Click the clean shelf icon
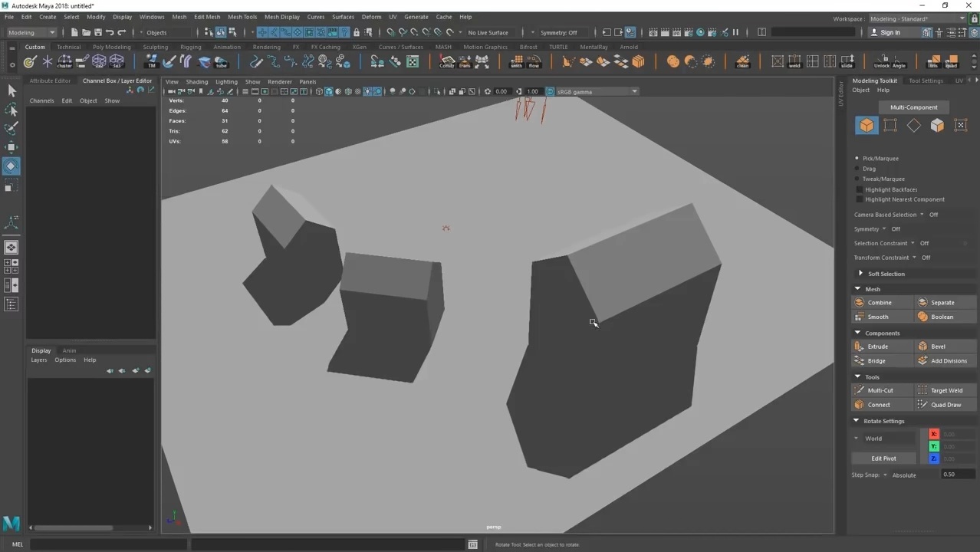This screenshot has width=980, height=552. (742, 62)
